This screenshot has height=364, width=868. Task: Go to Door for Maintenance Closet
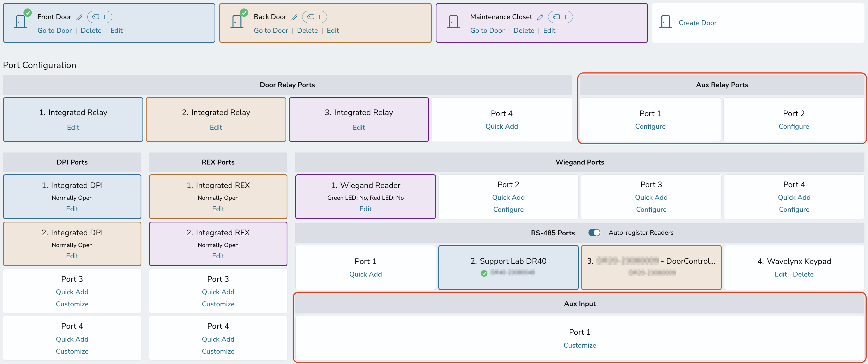pyautogui.click(x=487, y=30)
